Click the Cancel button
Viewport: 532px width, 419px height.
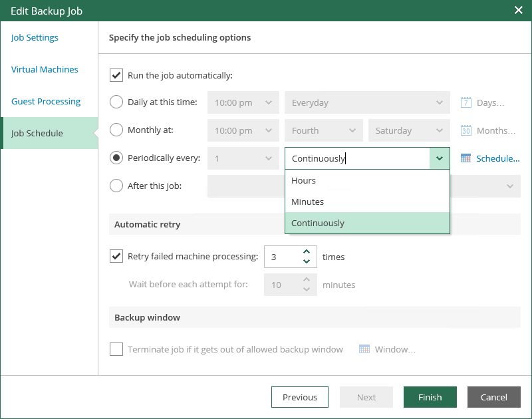494,397
